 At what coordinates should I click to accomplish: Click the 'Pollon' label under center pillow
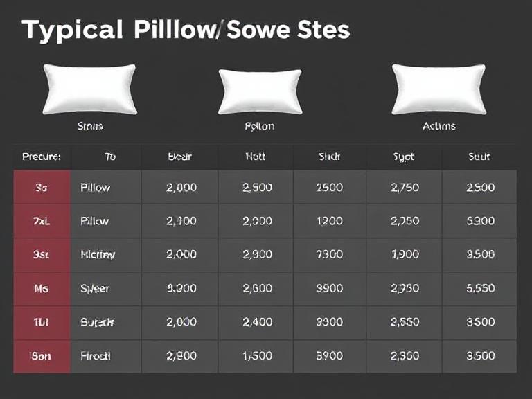coord(260,126)
